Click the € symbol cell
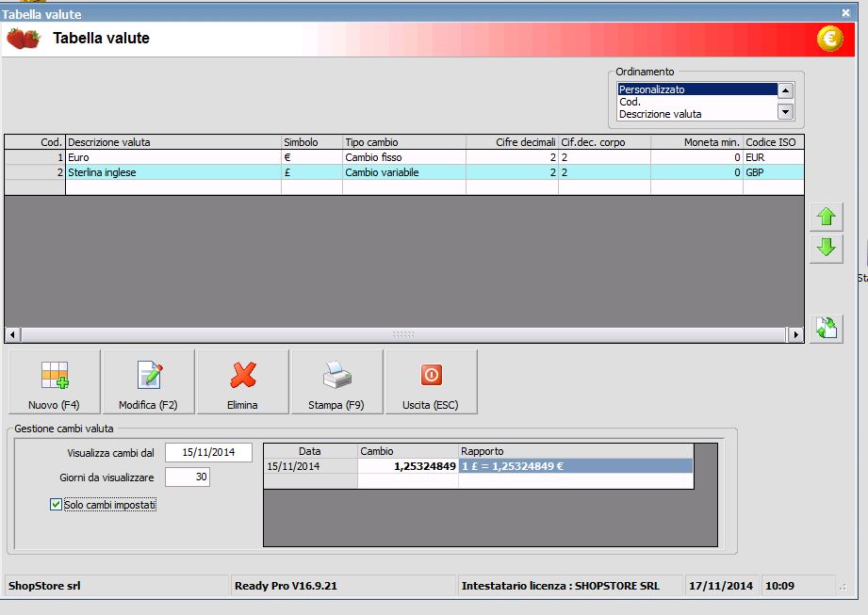This screenshot has width=868, height=615. pyautogui.click(x=312, y=157)
